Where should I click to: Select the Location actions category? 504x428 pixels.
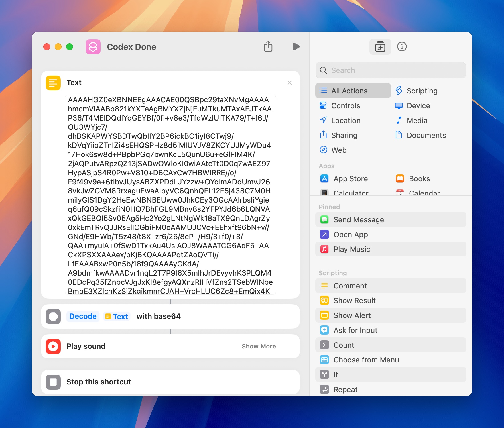coord(346,120)
